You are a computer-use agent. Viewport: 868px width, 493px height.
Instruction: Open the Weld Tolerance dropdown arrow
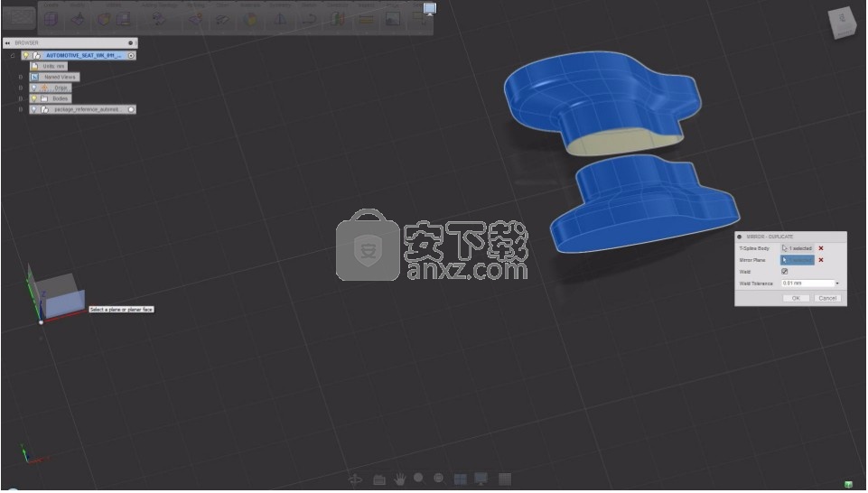click(837, 284)
